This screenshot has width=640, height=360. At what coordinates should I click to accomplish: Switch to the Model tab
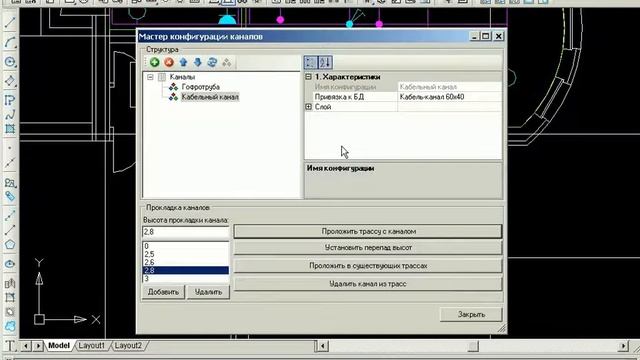click(x=59, y=346)
